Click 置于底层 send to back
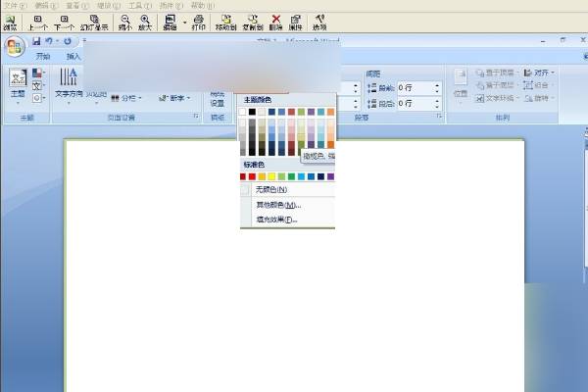The height and width of the screenshot is (392, 588). 497,85
